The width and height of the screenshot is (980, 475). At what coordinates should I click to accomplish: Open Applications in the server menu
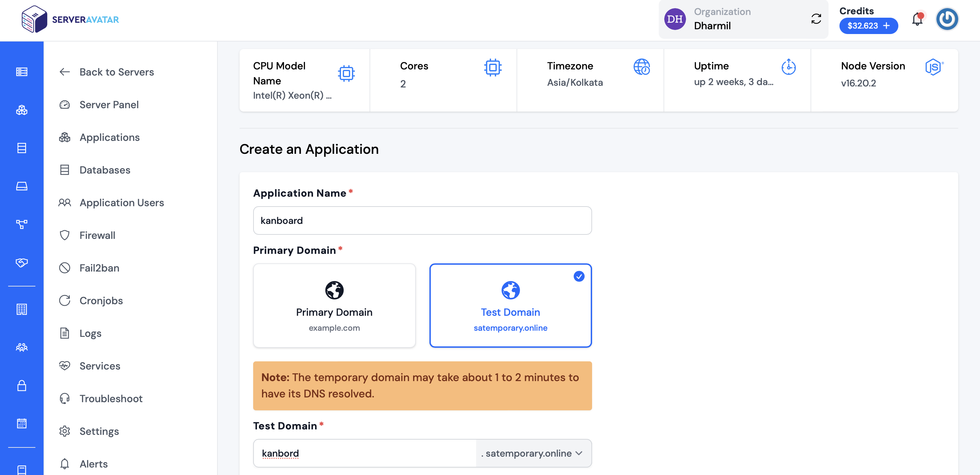(110, 137)
